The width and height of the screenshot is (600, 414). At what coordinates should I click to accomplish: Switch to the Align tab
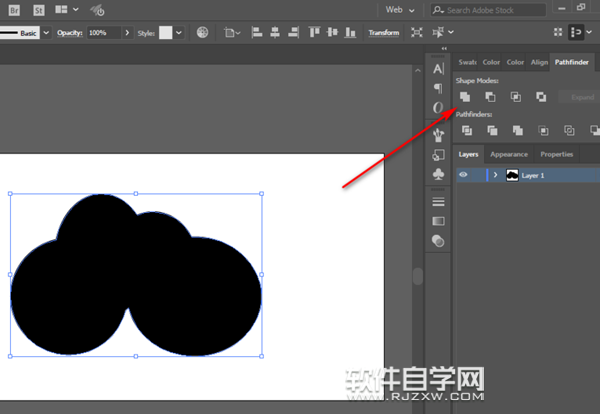[539, 62]
